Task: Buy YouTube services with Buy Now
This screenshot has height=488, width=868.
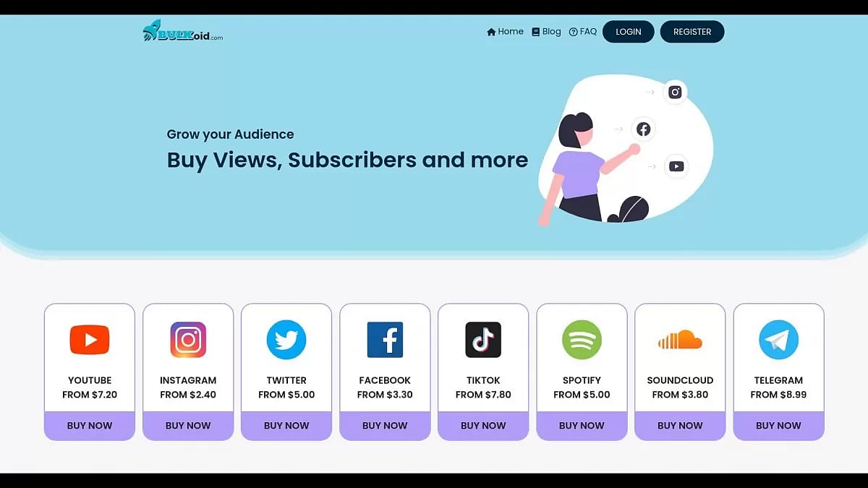Action: click(89, 426)
